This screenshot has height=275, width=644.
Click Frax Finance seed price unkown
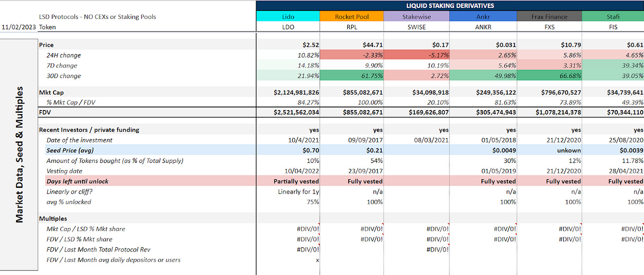549,150
